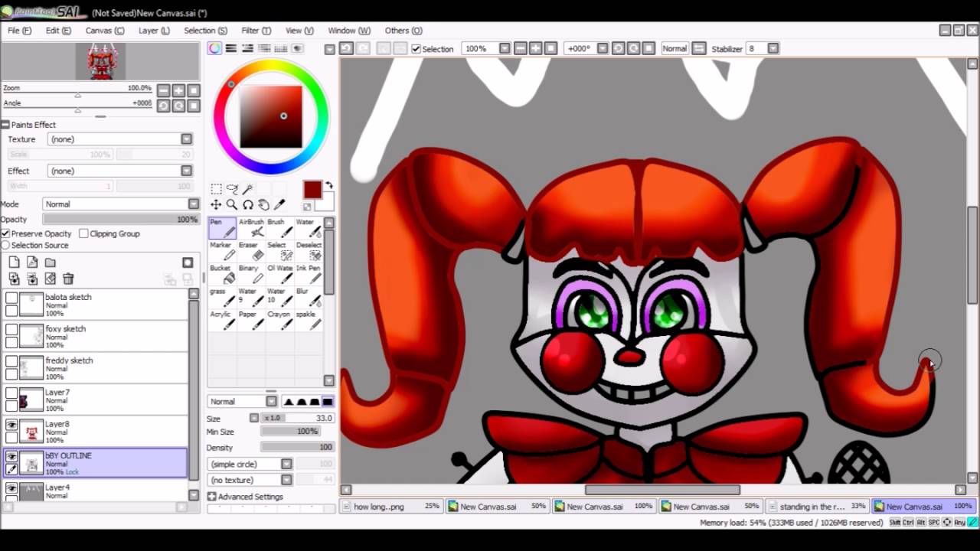The width and height of the screenshot is (980, 551).
Task: Select the Eraser tool
Action: pyautogui.click(x=251, y=251)
